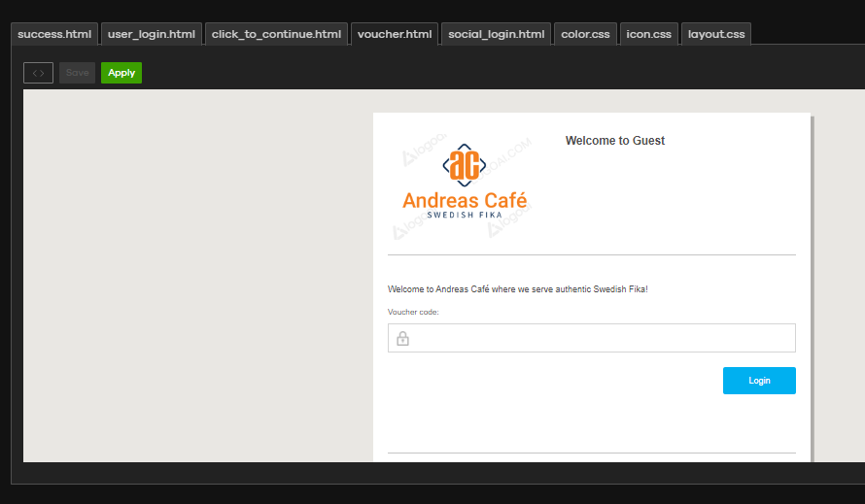The height and width of the screenshot is (504, 865).
Task: Click the greyed-out Save button
Action: tap(78, 73)
